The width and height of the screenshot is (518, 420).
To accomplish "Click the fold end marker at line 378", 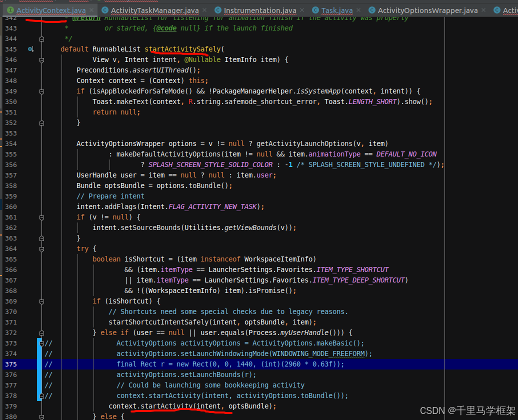I will point(41,396).
